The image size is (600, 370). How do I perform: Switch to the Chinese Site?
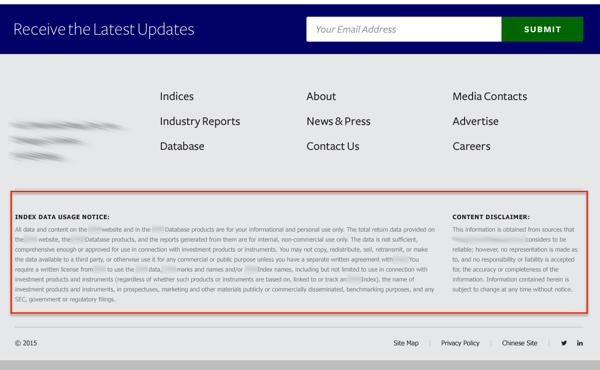click(519, 343)
